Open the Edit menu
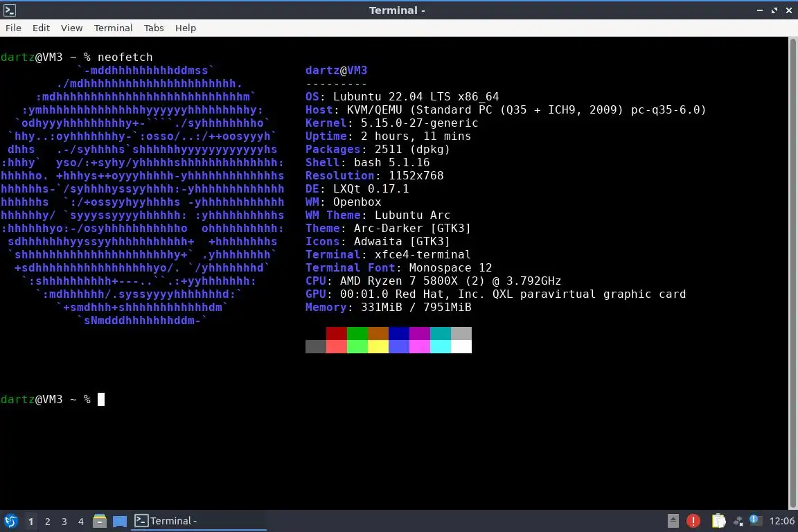Viewport: 798px width, 532px height. pos(42,28)
